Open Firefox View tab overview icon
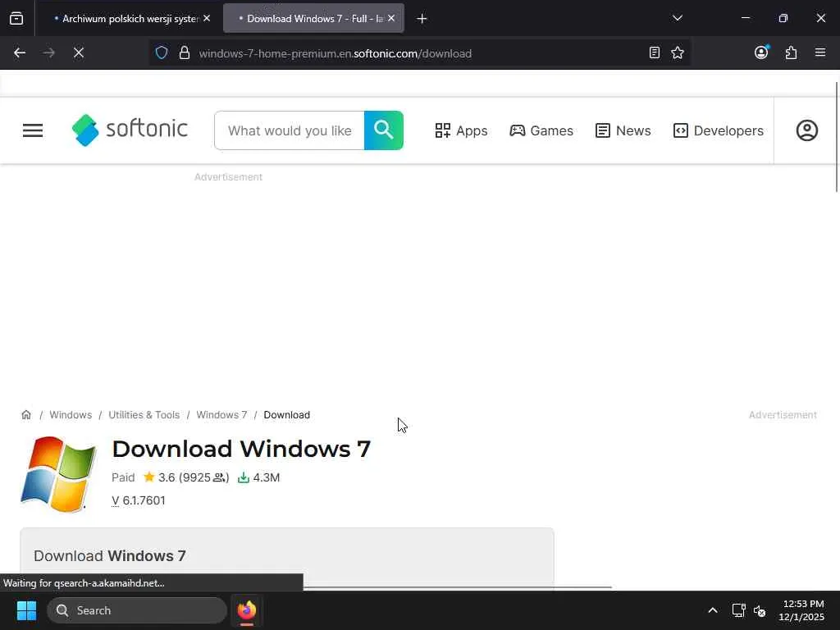The height and width of the screenshot is (630, 840). (16, 18)
